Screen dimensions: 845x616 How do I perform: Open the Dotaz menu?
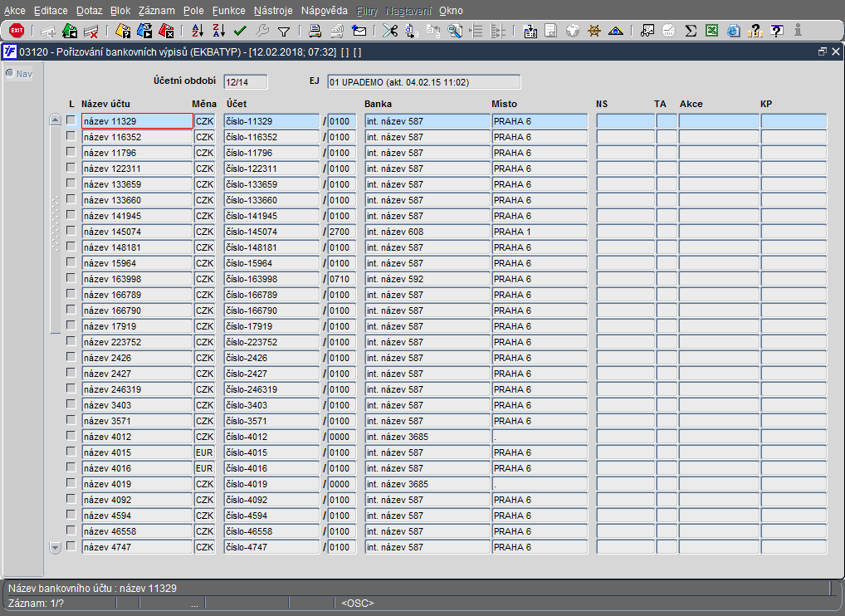coord(90,10)
